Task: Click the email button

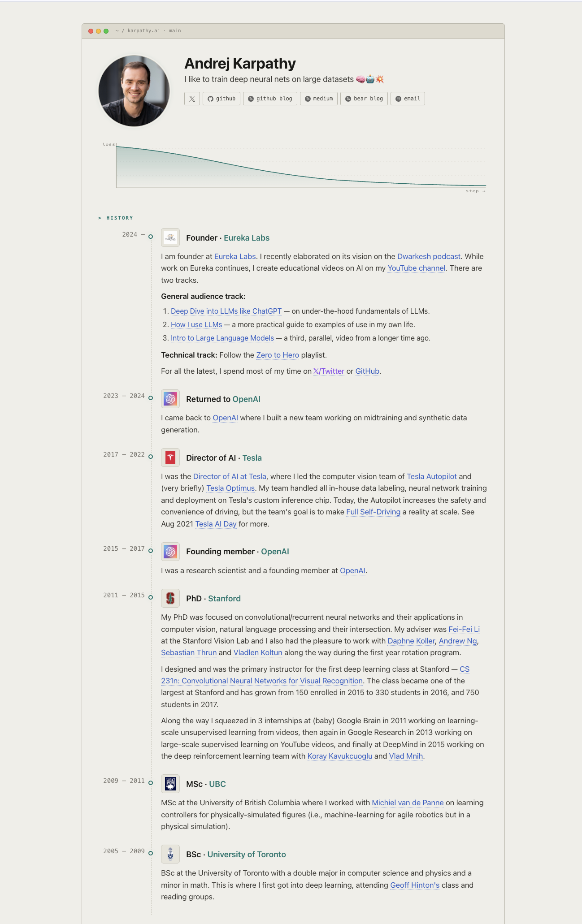Action: (408, 99)
